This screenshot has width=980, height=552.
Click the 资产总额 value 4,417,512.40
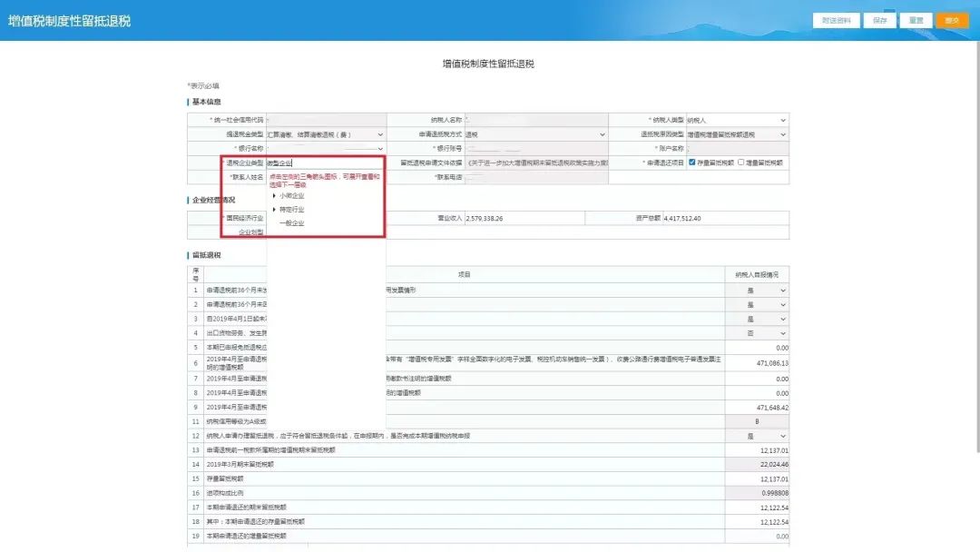click(x=681, y=218)
